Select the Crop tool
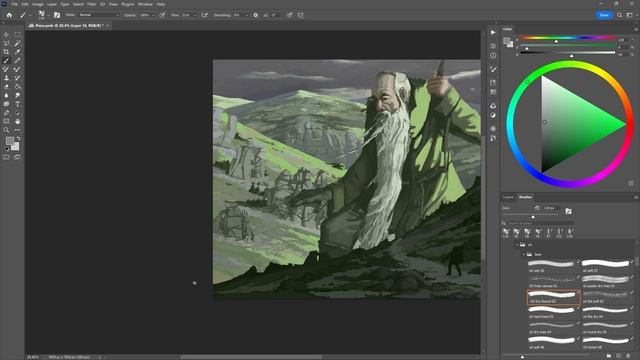640x360 pixels. (x=6, y=52)
